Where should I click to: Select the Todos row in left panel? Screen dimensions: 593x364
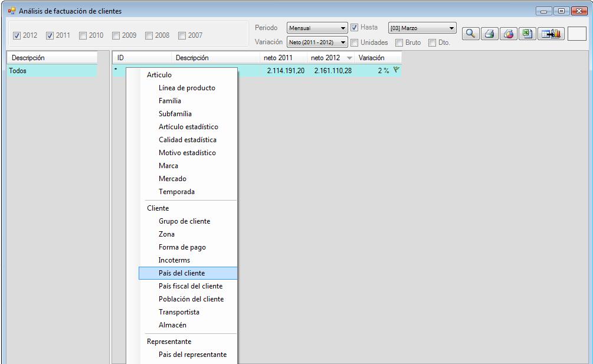point(51,71)
